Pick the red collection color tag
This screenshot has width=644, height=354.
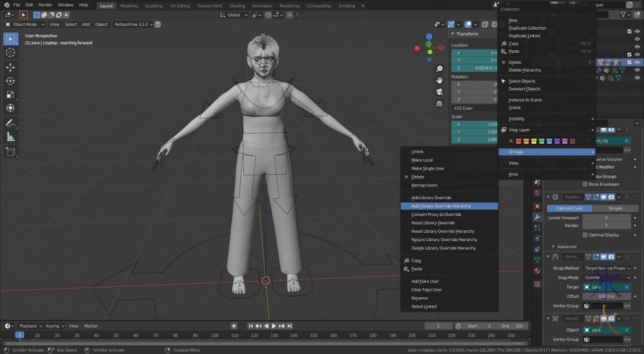point(520,141)
